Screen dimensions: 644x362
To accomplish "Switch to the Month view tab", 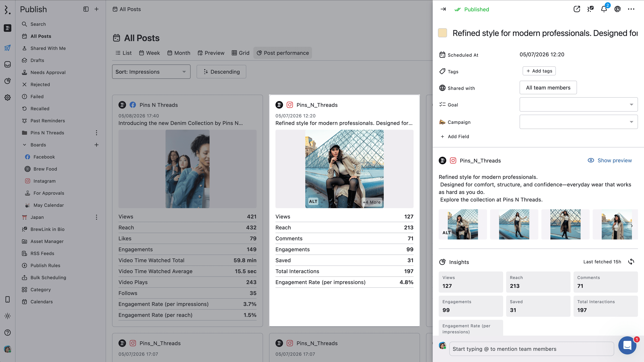I will [179, 53].
